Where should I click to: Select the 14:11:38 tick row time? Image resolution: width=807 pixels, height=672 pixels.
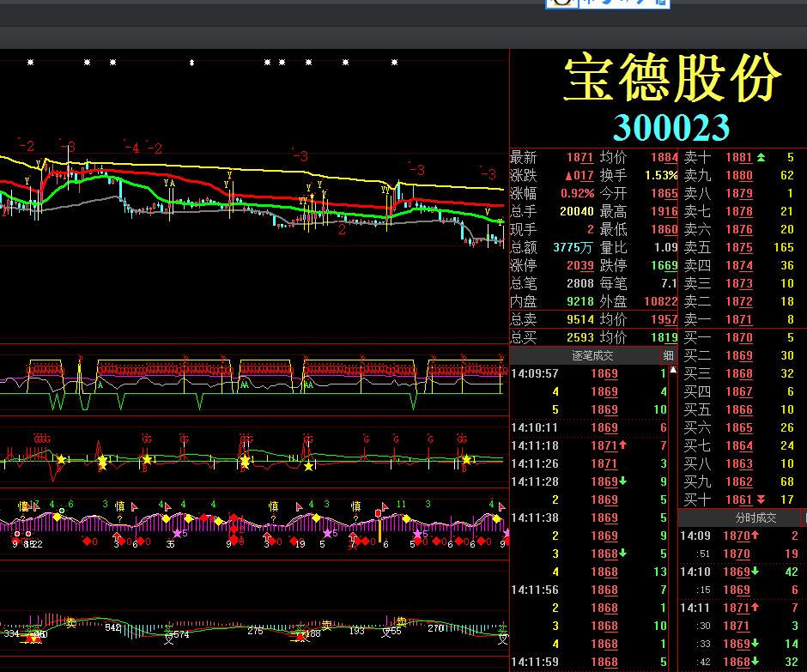[535, 518]
